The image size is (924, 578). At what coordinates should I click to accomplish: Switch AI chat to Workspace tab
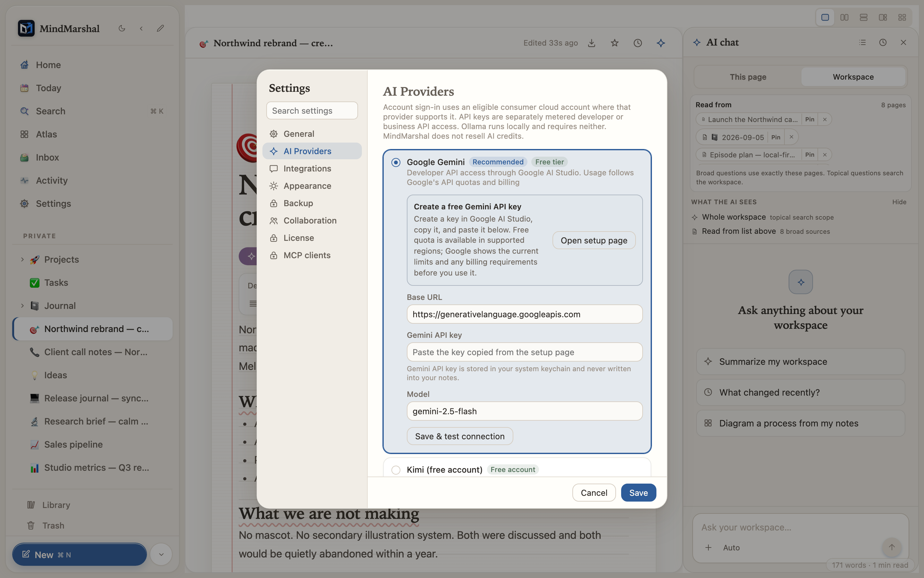pyautogui.click(x=853, y=77)
